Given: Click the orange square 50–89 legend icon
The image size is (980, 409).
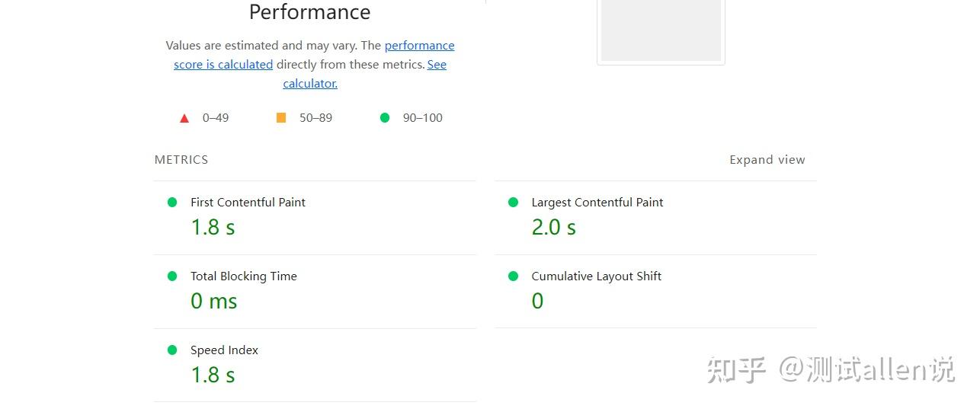Looking at the screenshot, I should tap(281, 117).
